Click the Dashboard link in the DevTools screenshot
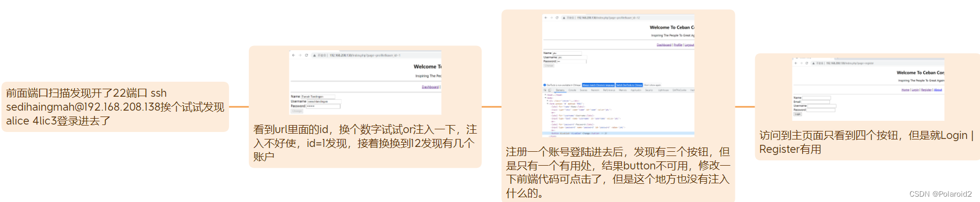980x202 pixels. (664, 45)
